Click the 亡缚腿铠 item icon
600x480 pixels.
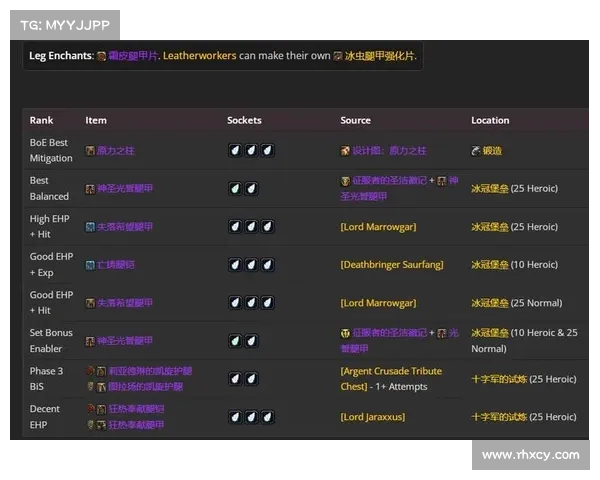click(90, 265)
